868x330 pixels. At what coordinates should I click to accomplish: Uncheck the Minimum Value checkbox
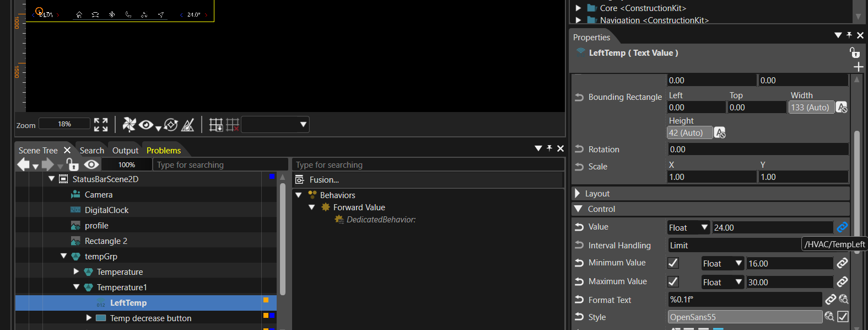[673, 263]
